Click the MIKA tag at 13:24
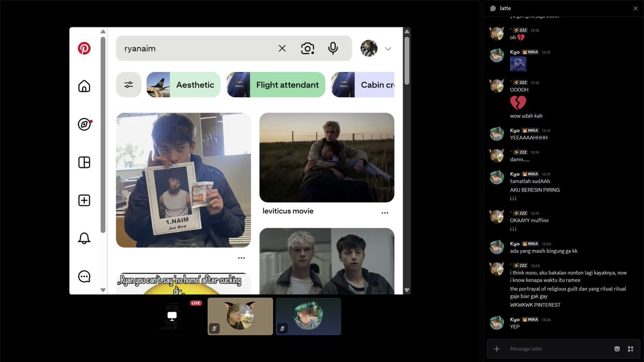Image resolution: width=644 pixels, height=362 pixels. [530, 244]
